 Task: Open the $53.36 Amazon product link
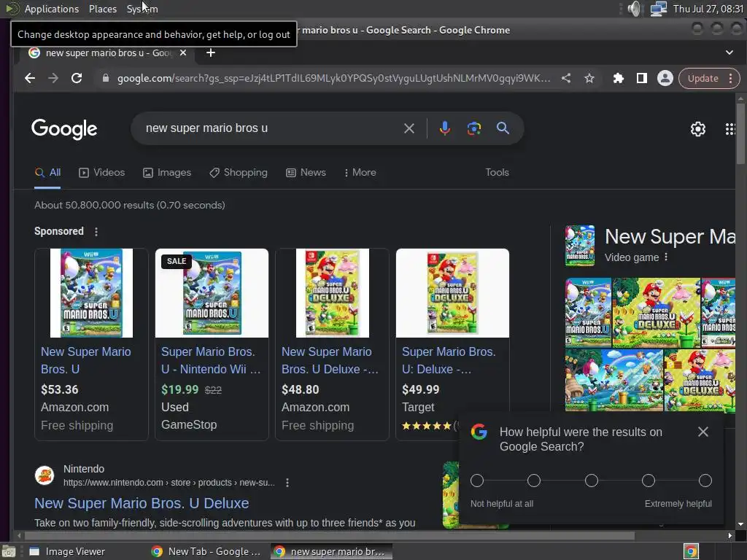click(x=86, y=360)
